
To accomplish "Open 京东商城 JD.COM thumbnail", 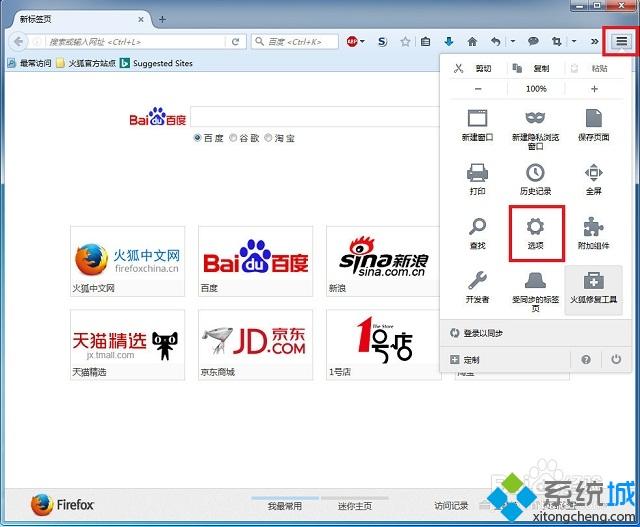I will tap(256, 345).
